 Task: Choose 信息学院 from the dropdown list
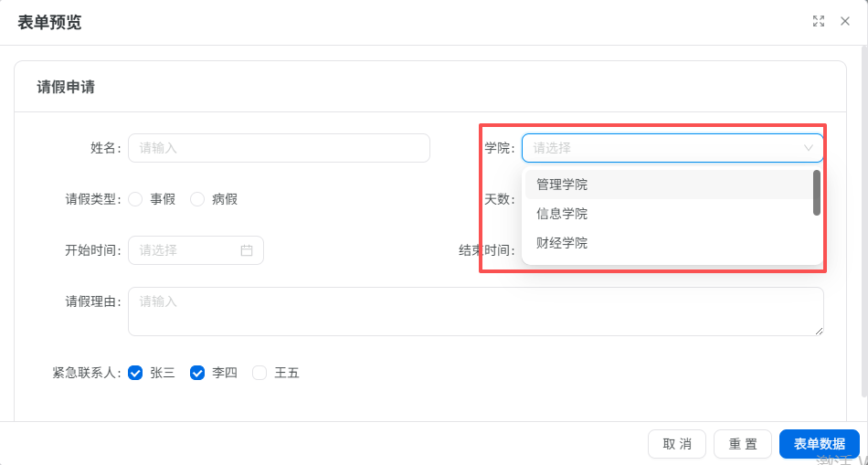(669, 214)
